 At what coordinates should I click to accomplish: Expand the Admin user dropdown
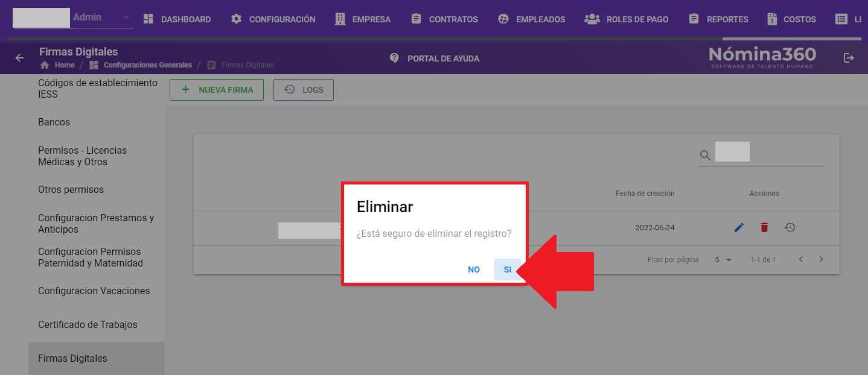pos(126,18)
